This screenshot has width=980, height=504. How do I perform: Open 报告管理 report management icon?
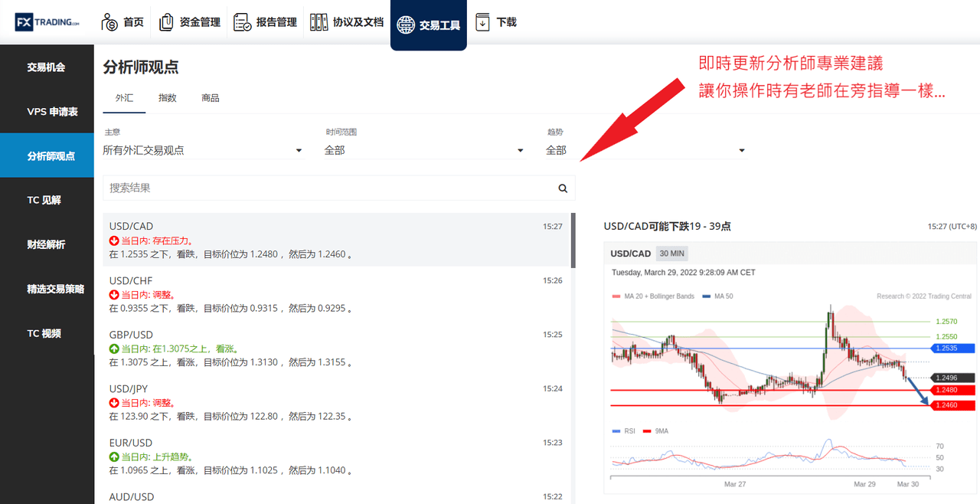coord(243,22)
